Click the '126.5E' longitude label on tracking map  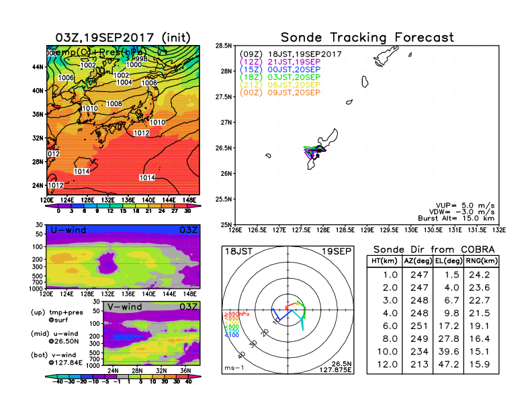(x=257, y=230)
